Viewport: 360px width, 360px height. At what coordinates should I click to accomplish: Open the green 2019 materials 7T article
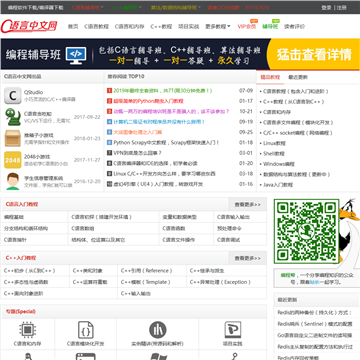pyautogui.click(x=163, y=91)
